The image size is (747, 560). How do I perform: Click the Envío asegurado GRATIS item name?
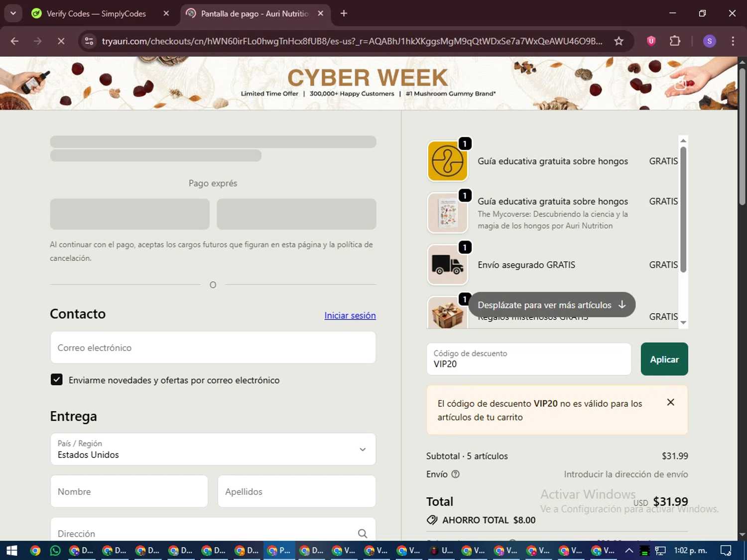pos(526,265)
